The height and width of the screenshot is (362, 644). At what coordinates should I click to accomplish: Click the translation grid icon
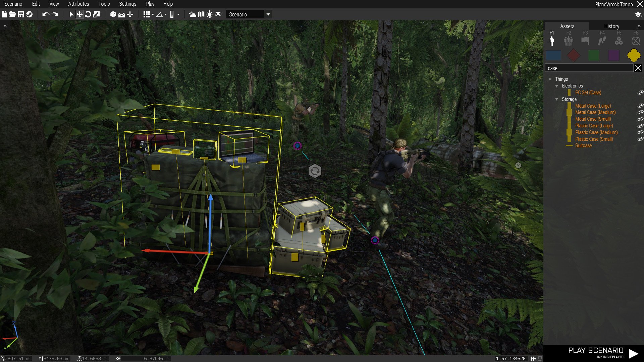[x=147, y=14]
